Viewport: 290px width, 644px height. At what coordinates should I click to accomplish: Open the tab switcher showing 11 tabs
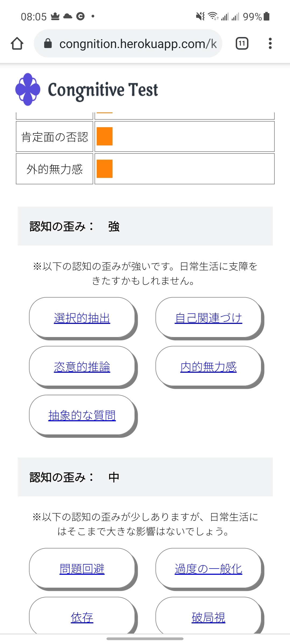click(242, 43)
